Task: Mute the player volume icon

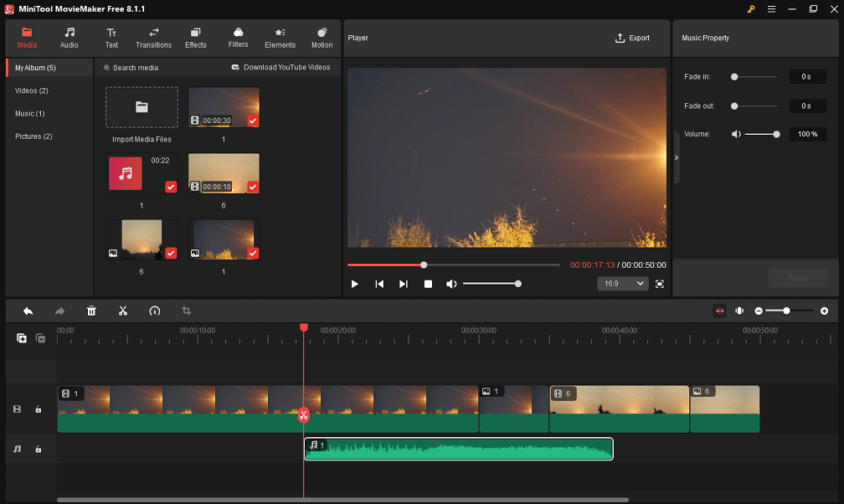Action: click(451, 284)
